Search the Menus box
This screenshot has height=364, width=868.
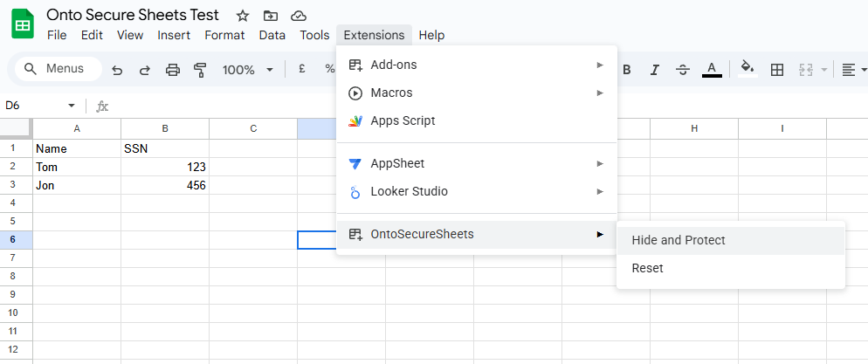click(59, 69)
